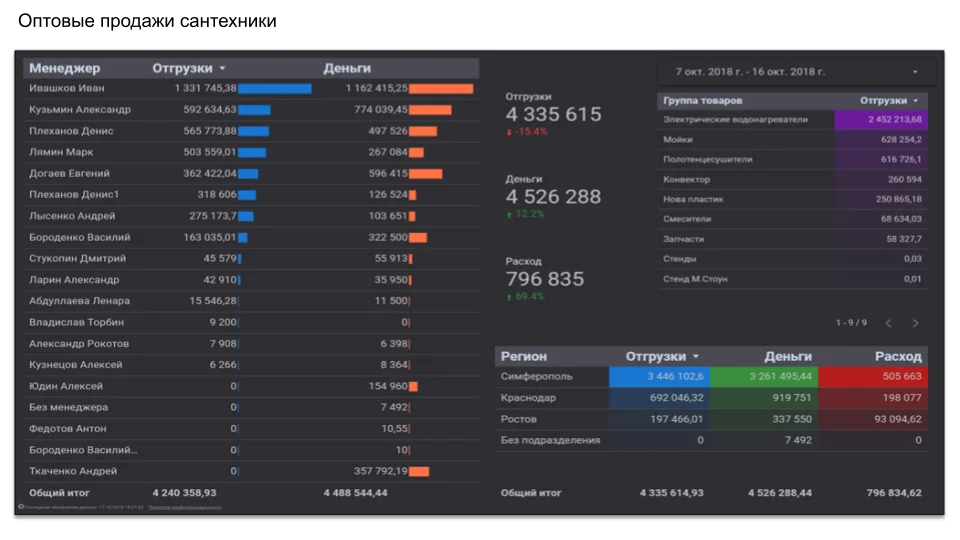Select the Ростов region row
This screenshot has width=960, height=540.
(711, 419)
